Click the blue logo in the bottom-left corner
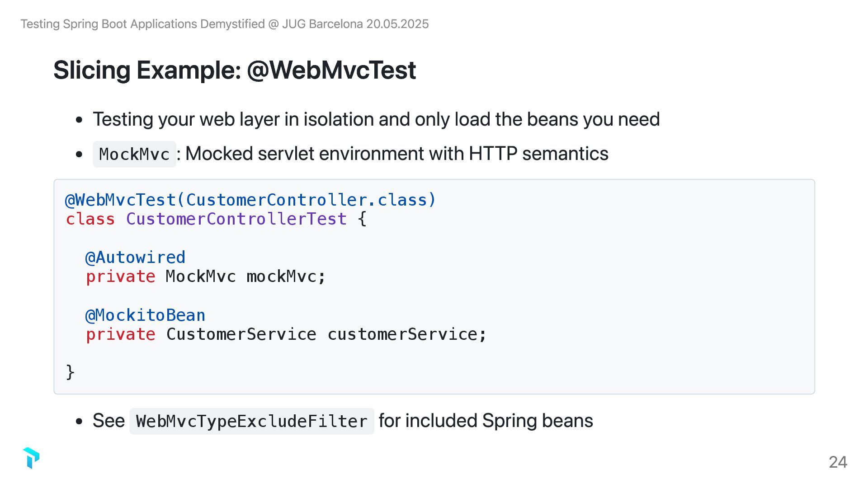868x488 pixels. point(31,458)
